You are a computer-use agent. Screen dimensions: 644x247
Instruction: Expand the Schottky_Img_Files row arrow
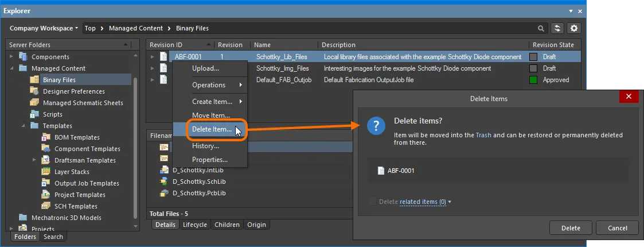click(x=153, y=68)
